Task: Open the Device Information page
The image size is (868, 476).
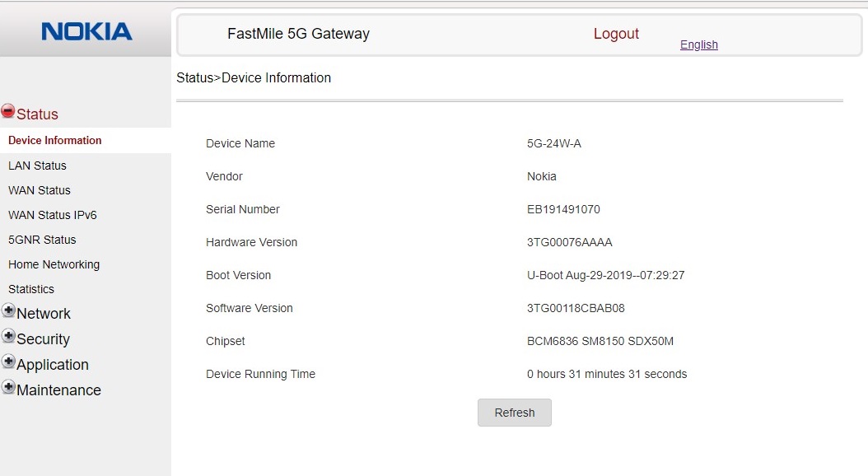Action: coord(55,141)
